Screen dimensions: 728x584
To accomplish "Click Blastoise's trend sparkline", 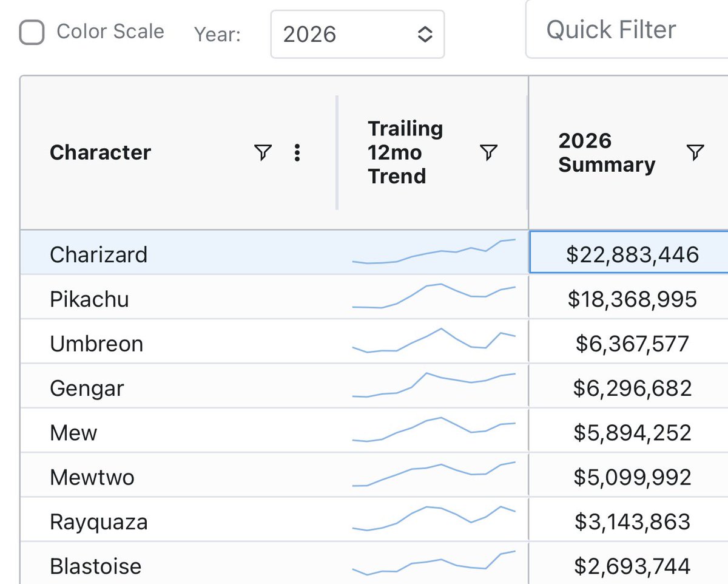I will coord(434,563).
